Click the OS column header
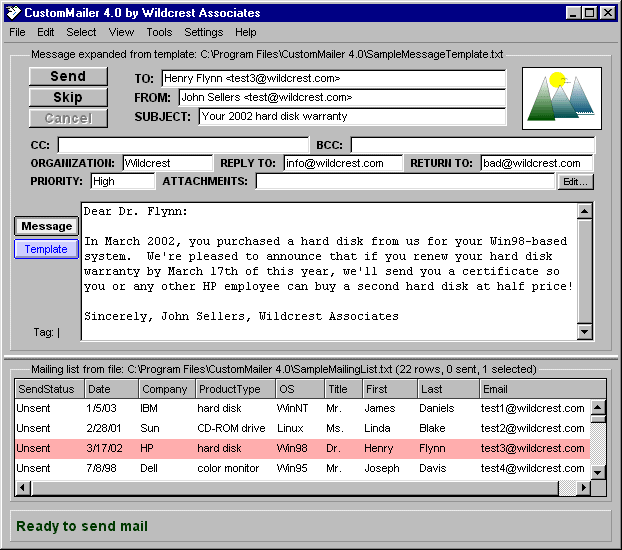 [x=300, y=389]
